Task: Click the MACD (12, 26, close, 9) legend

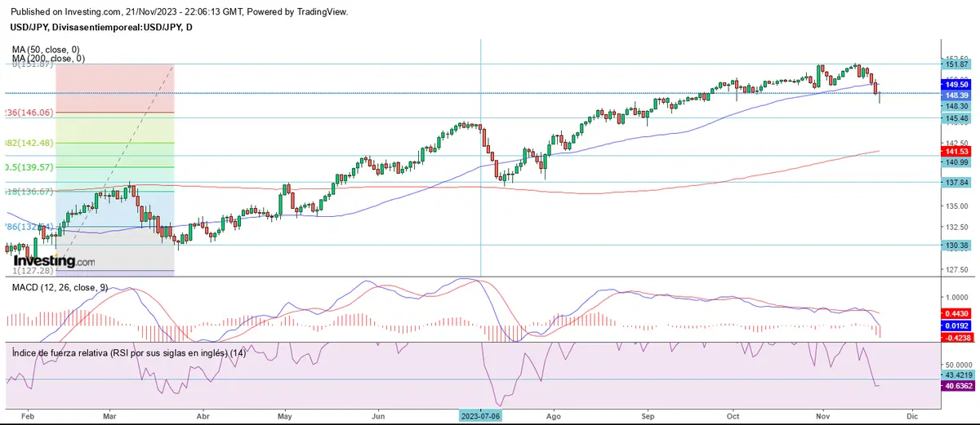Action: [x=60, y=288]
